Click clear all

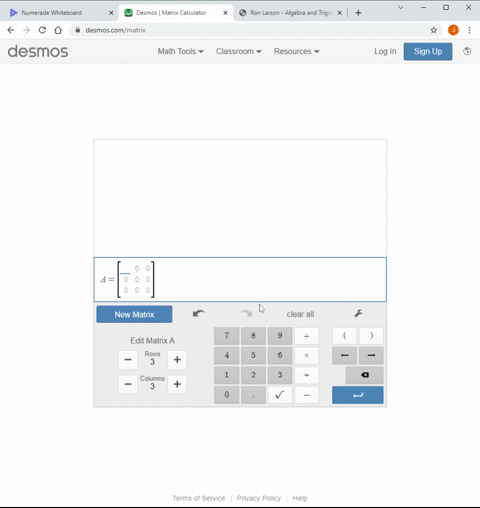tap(300, 314)
